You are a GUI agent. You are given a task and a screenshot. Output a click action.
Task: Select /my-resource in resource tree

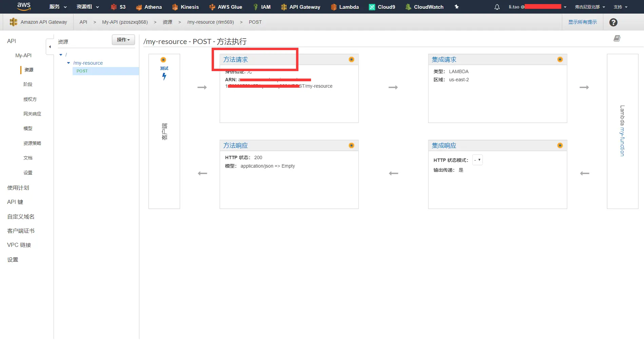click(x=88, y=63)
